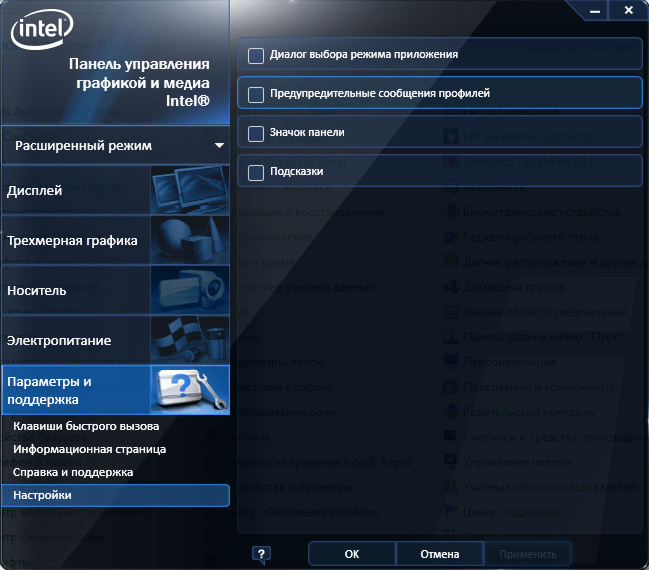Select 3D graphics shapes icon
This screenshot has height=570, width=649.
(190, 240)
